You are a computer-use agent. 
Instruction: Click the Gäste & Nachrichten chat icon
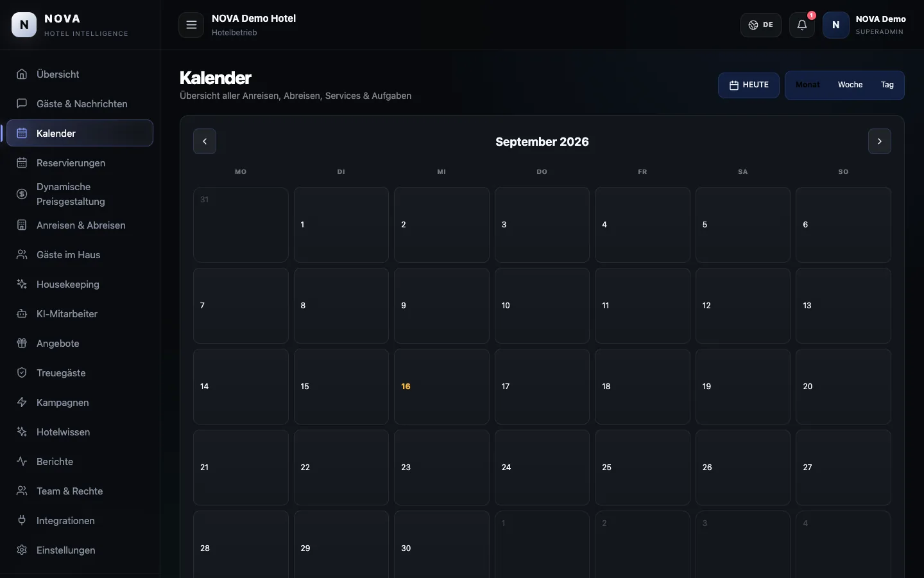(22, 103)
